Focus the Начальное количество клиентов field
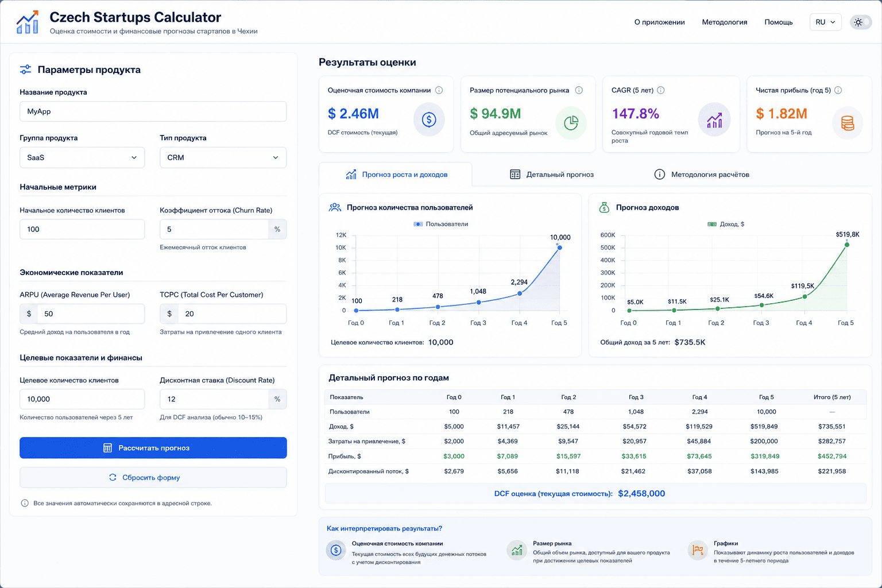Image resolution: width=882 pixels, height=588 pixels. (x=82, y=229)
